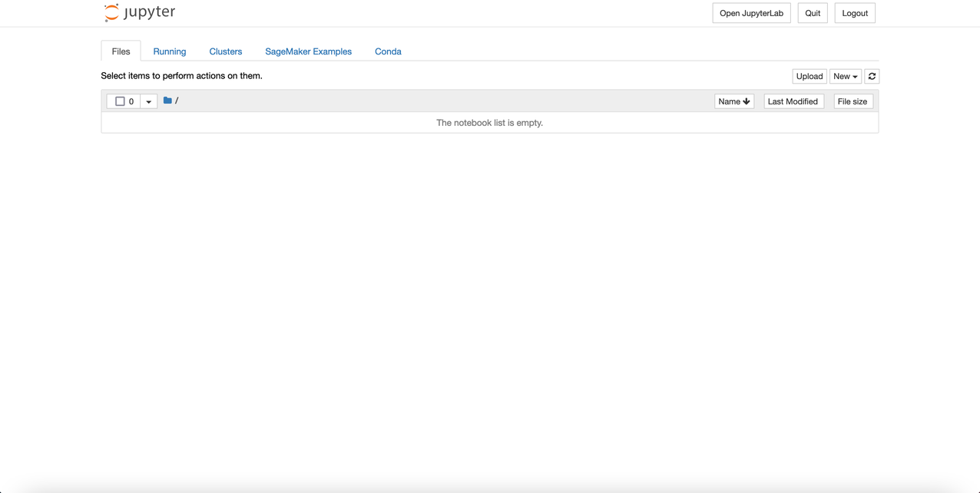This screenshot has height=493, width=980.
Task: Click Open JupyterLab button
Action: (x=751, y=13)
